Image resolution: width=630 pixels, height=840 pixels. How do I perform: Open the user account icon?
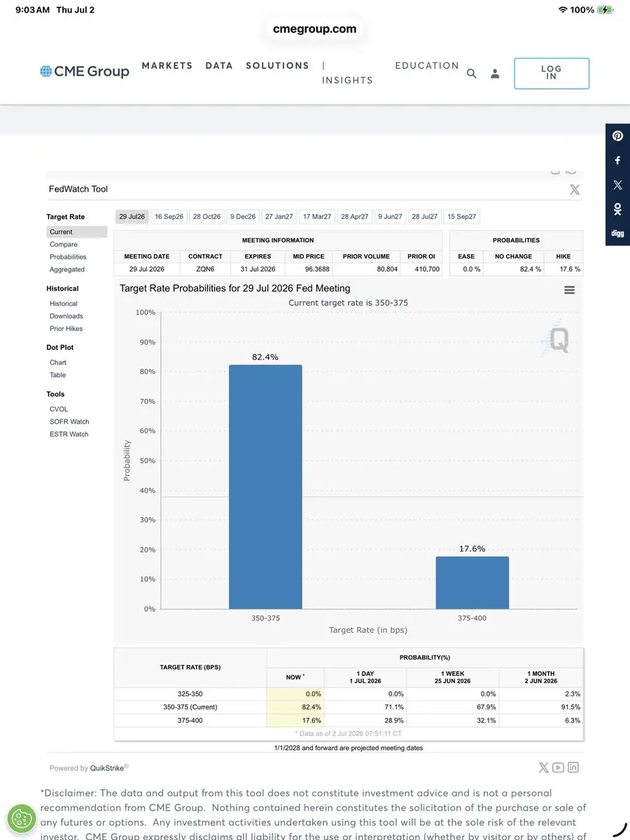tap(495, 73)
